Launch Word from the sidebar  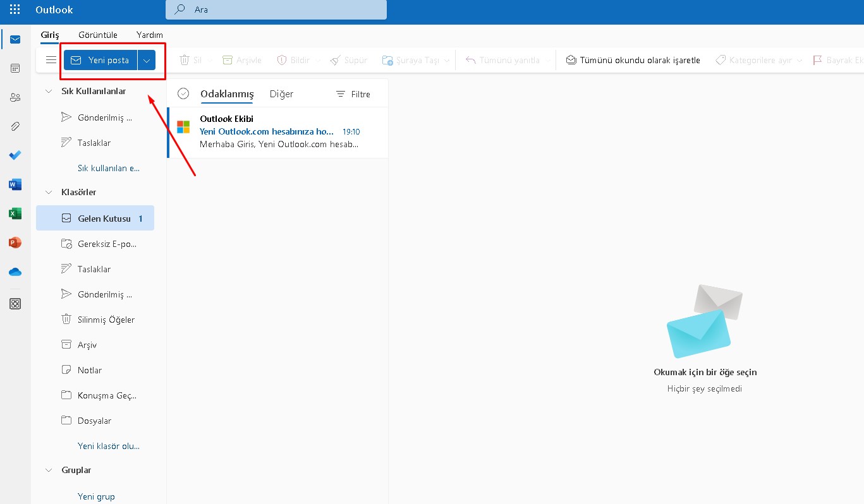(x=15, y=184)
